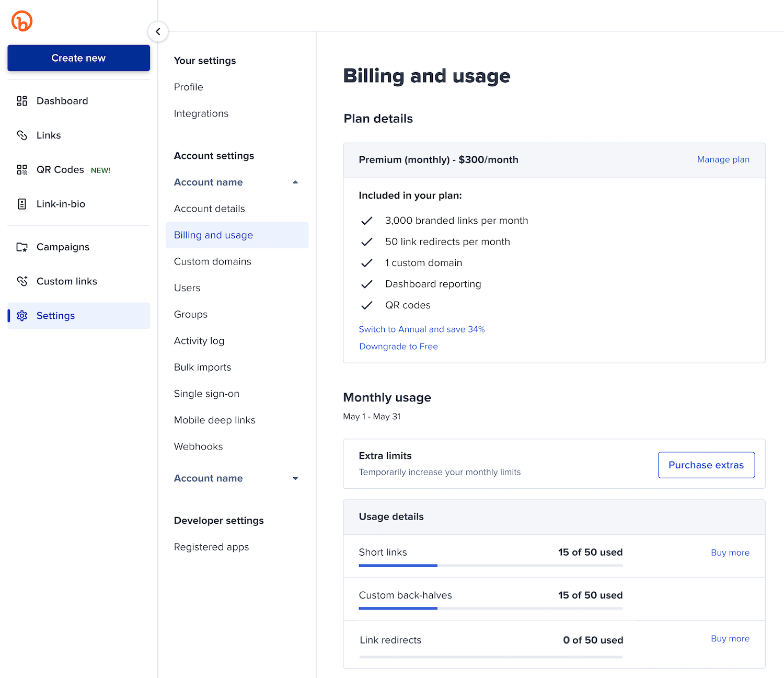Click the QR Codes icon
The width and height of the screenshot is (784, 678).
[22, 170]
